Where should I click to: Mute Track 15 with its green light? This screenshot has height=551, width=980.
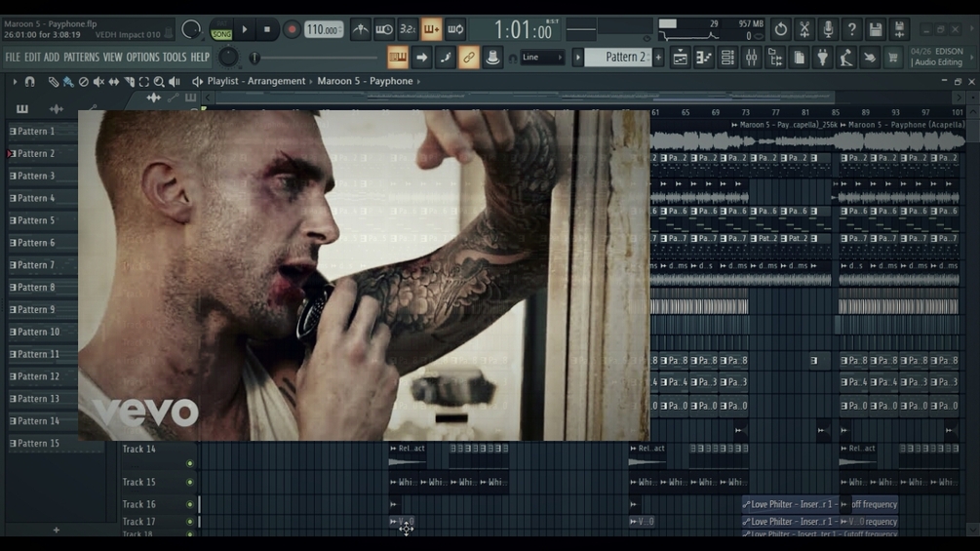(190, 483)
